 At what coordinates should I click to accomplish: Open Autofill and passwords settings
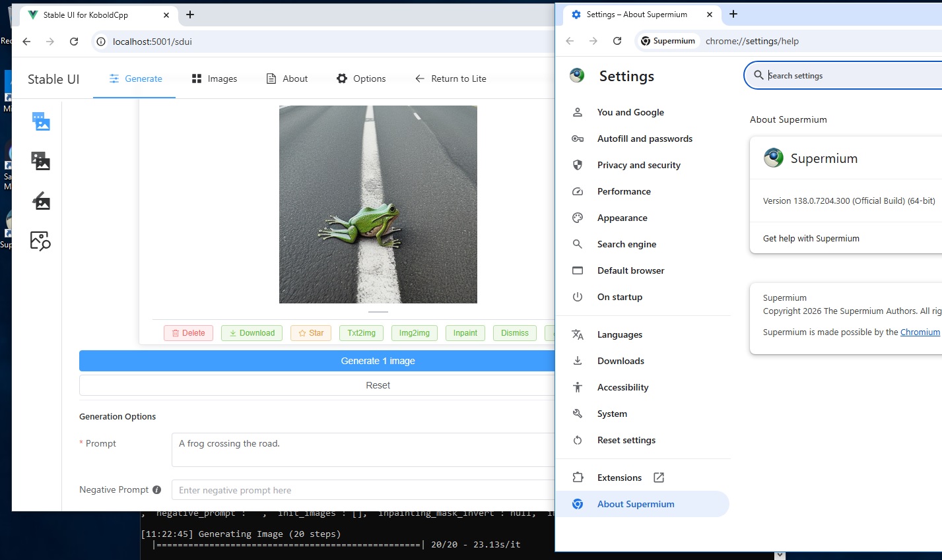pos(645,139)
